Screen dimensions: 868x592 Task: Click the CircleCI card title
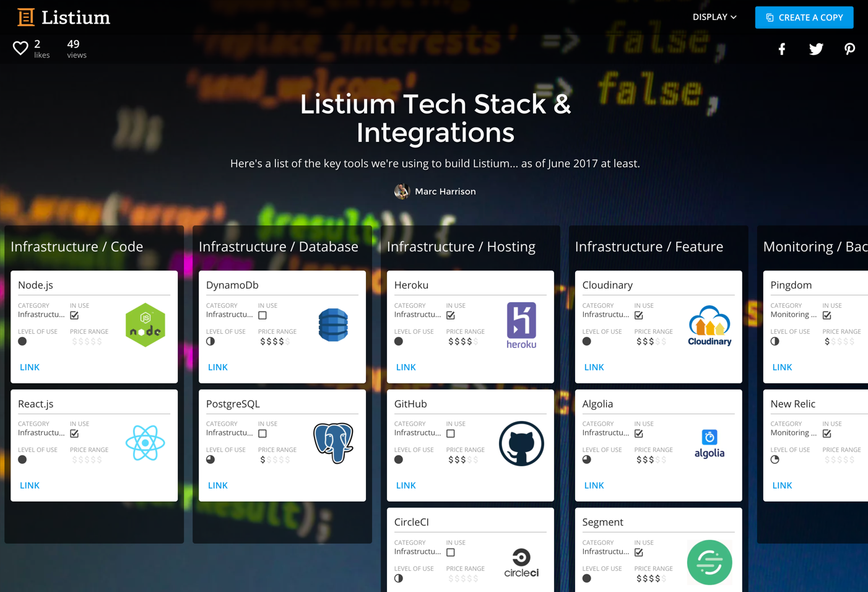tap(412, 522)
